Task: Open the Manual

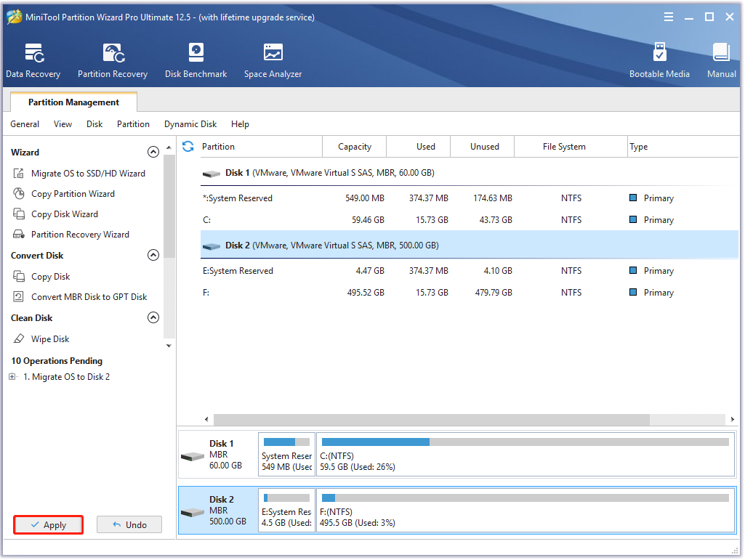Action: pos(721,60)
